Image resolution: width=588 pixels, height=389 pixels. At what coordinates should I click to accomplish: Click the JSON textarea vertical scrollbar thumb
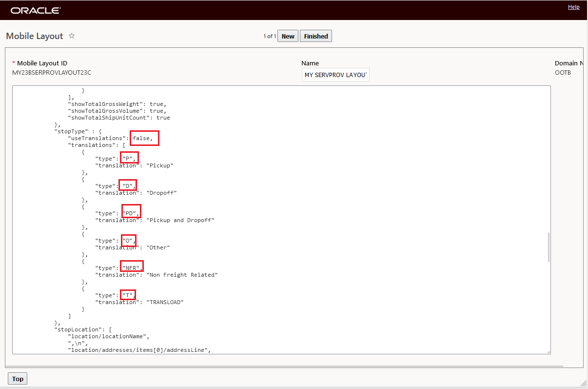click(x=549, y=247)
